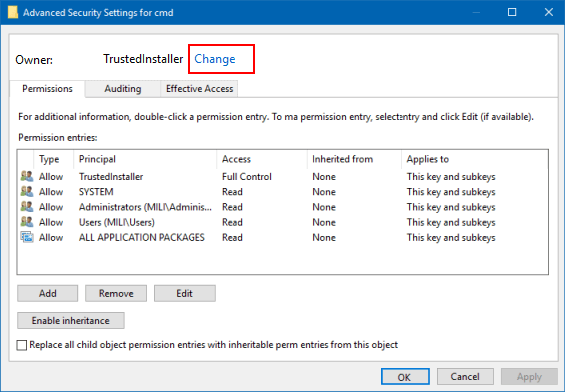Switch to the Auditing tab
Image resolution: width=565 pixels, height=392 pixels.
tap(123, 89)
